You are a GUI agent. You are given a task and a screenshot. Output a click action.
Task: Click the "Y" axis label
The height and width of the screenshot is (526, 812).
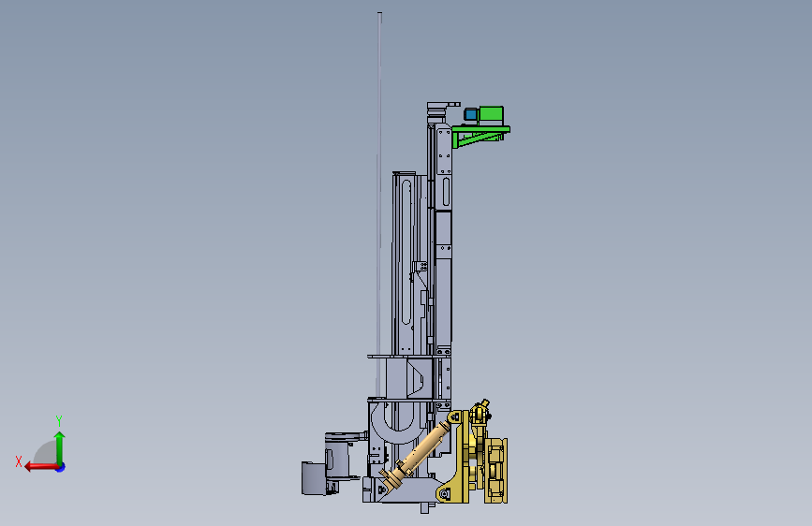point(59,420)
